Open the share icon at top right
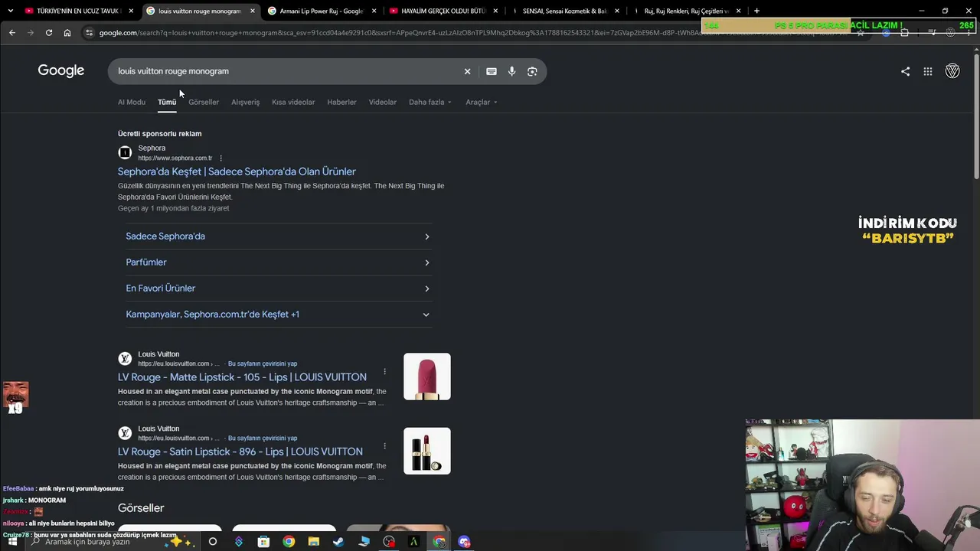Screen dimensions: 980x551 pos(905,71)
